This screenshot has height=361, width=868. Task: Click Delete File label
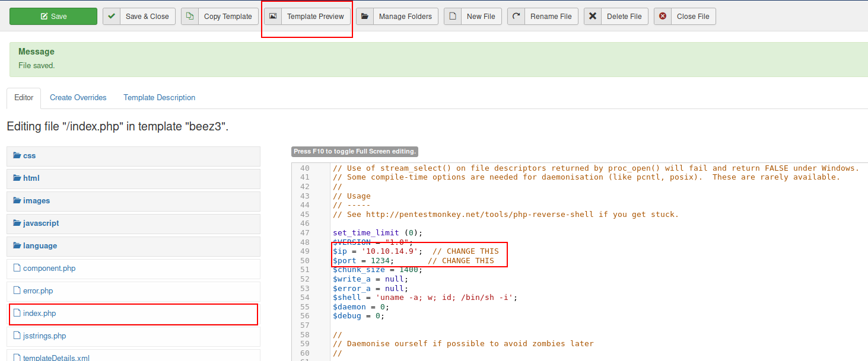coord(624,17)
